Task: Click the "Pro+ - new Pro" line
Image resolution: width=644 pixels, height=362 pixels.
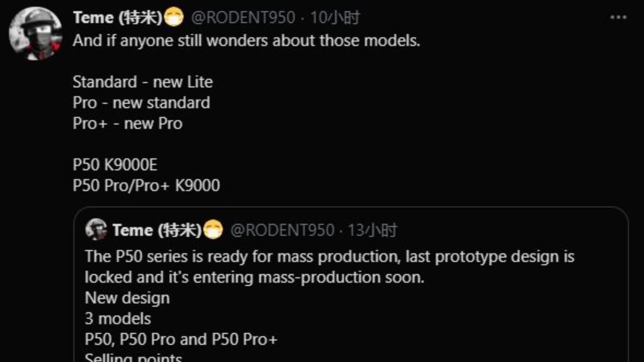Action: [128, 123]
